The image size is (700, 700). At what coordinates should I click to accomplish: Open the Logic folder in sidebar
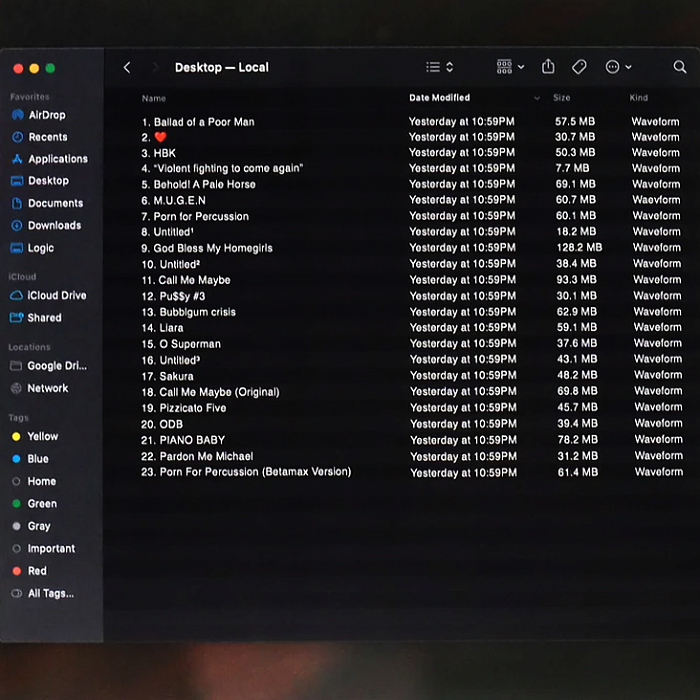(33, 248)
